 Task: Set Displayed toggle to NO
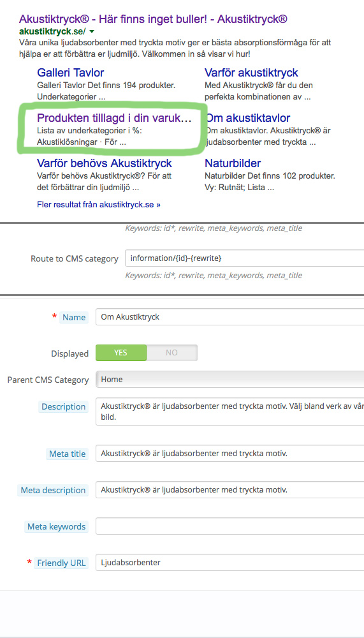pyautogui.click(x=171, y=353)
